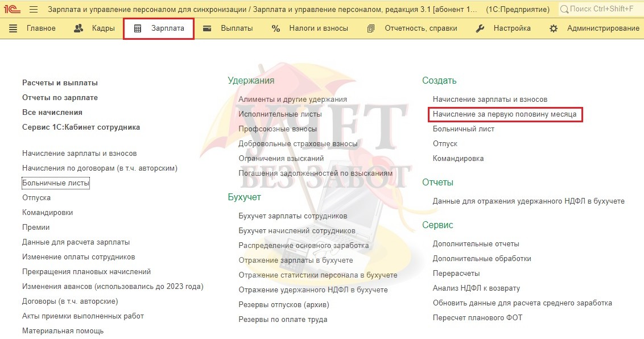This screenshot has width=644, height=339.
Task: Open Резервы отпусков (архив)
Action: (284, 304)
